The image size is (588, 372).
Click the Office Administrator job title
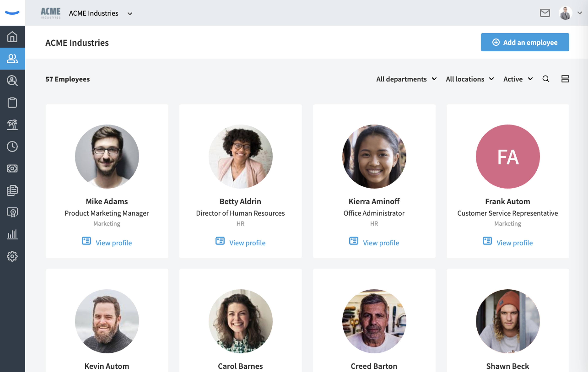tap(374, 213)
